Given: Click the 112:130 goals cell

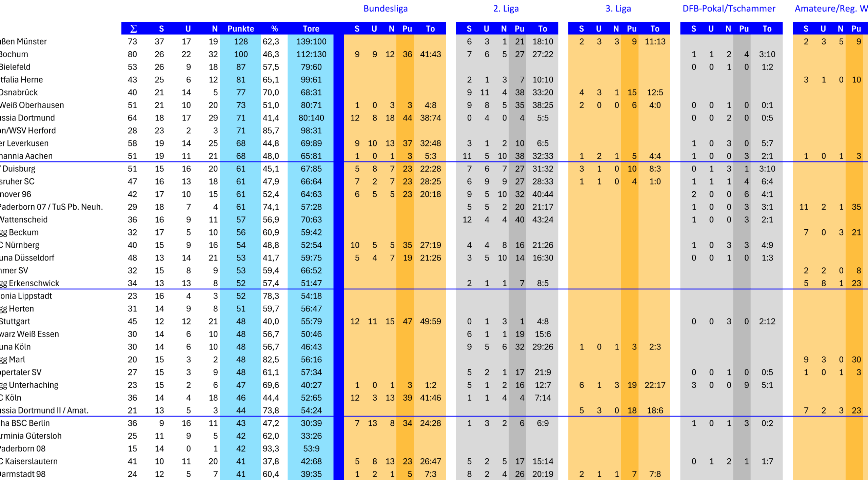Looking at the screenshot, I should coord(311,54).
